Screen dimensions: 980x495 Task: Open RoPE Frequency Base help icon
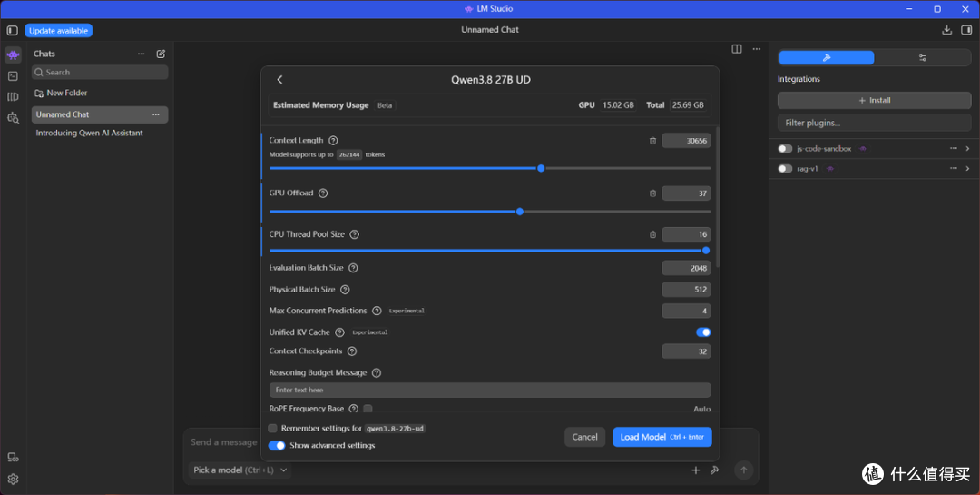pyautogui.click(x=353, y=409)
